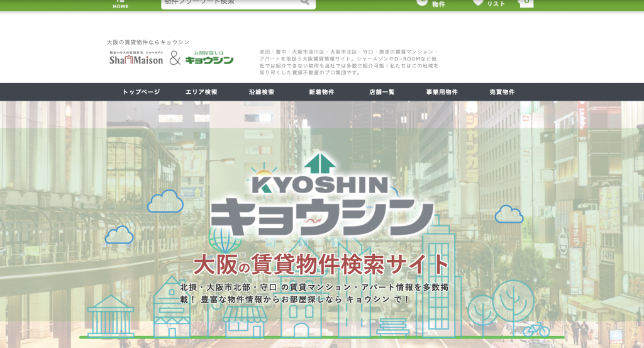
Task: Open 売買物件 navigation item
Action: (502, 92)
